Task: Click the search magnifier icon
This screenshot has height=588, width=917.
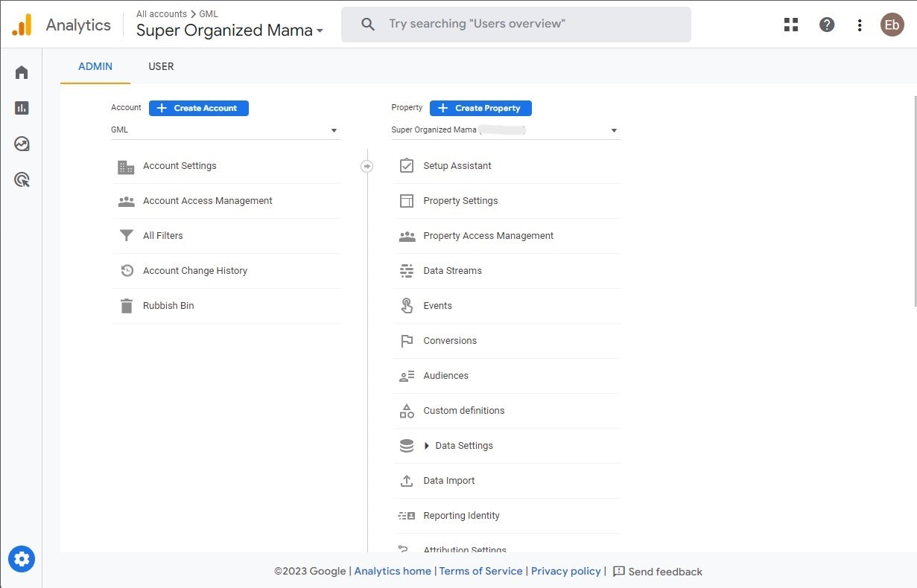Action: 367,25
